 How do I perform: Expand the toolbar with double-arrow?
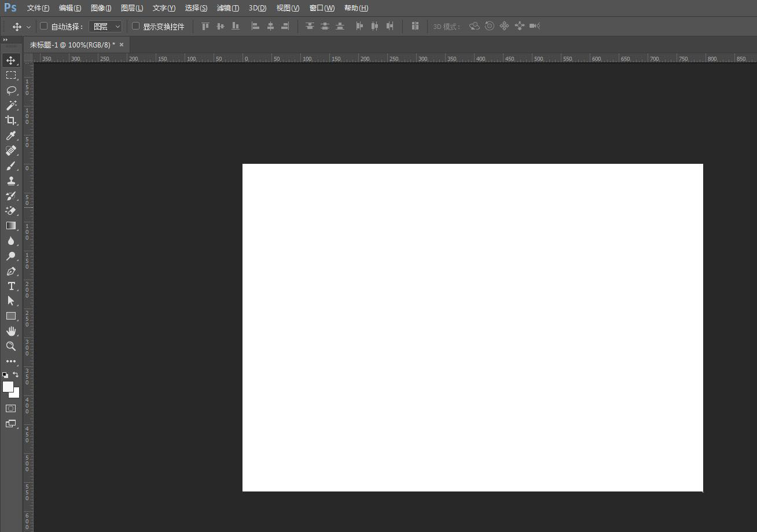(5, 40)
